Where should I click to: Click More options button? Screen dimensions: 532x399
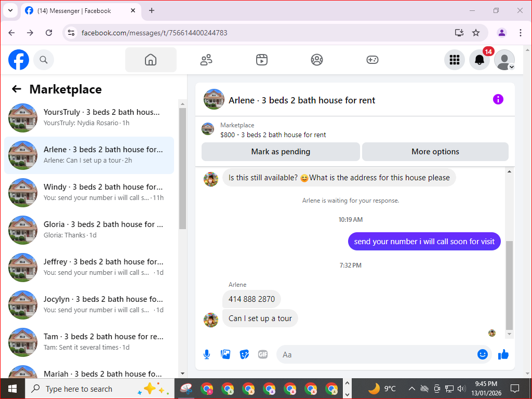tap(435, 152)
